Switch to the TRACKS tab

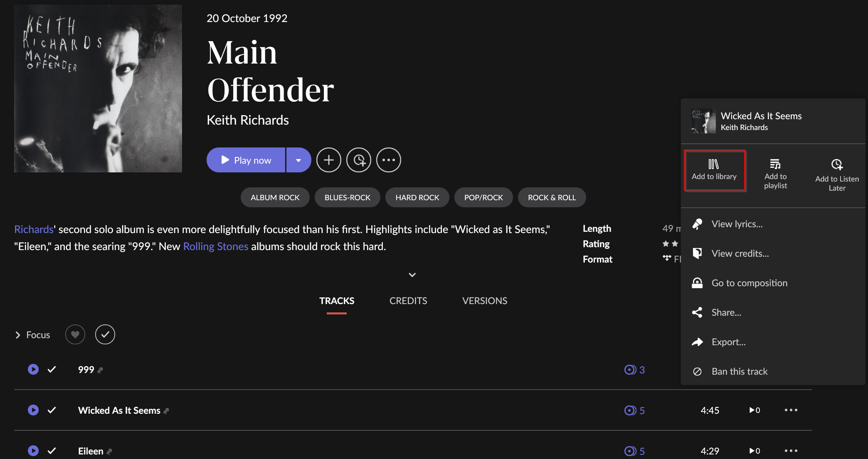coord(337,301)
